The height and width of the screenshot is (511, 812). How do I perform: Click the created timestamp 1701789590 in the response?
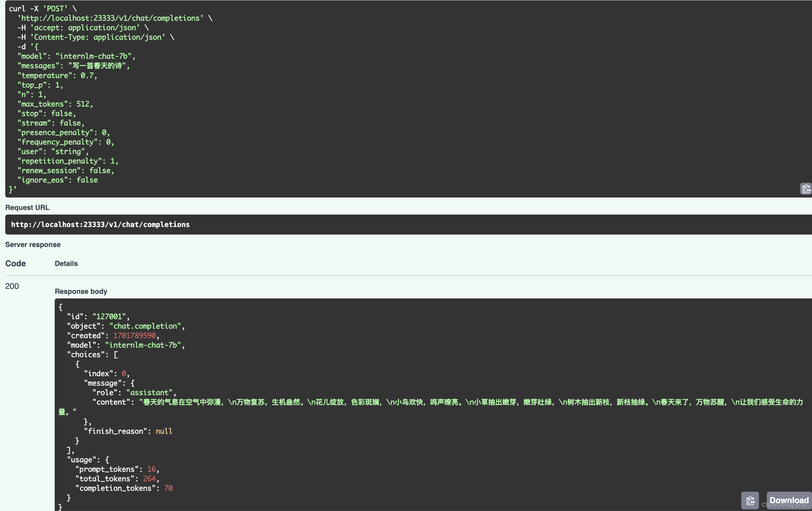(134, 335)
